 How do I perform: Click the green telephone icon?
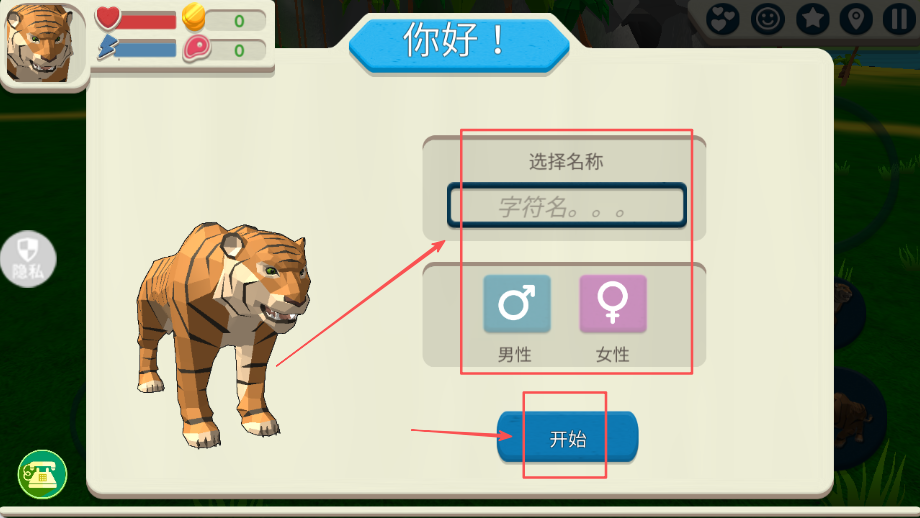tap(42, 474)
